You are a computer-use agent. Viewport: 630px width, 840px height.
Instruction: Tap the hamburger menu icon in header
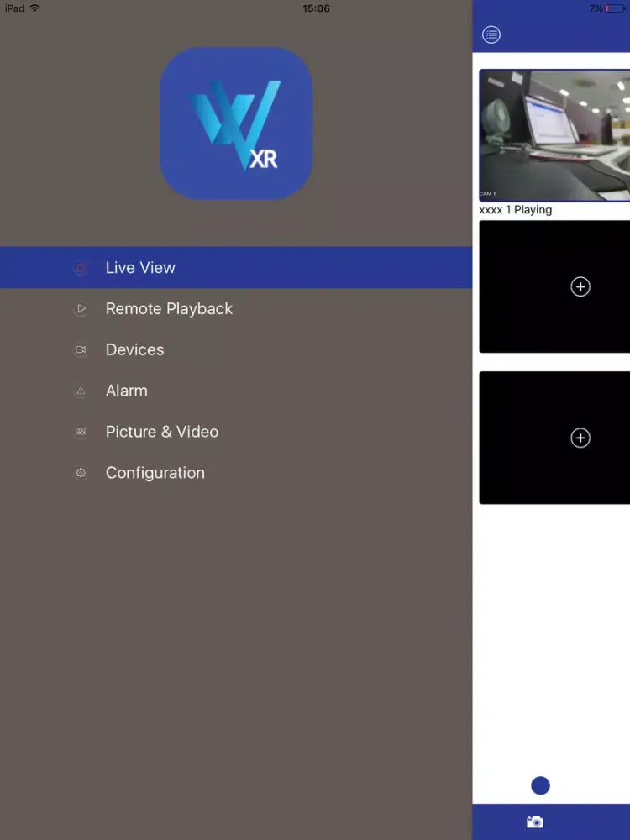point(491,34)
